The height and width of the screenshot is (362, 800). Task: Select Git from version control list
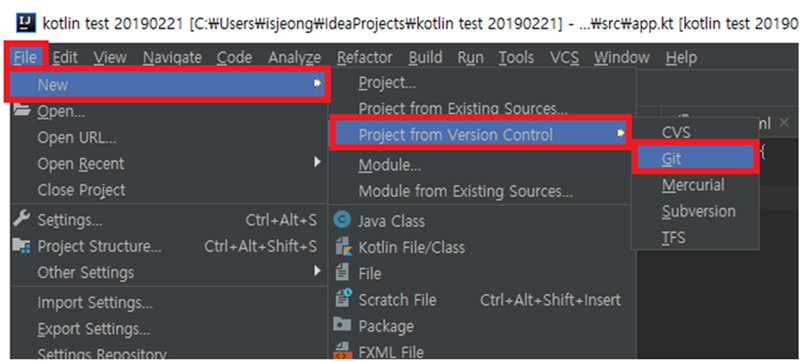pyautogui.click(x=695, y=159)
